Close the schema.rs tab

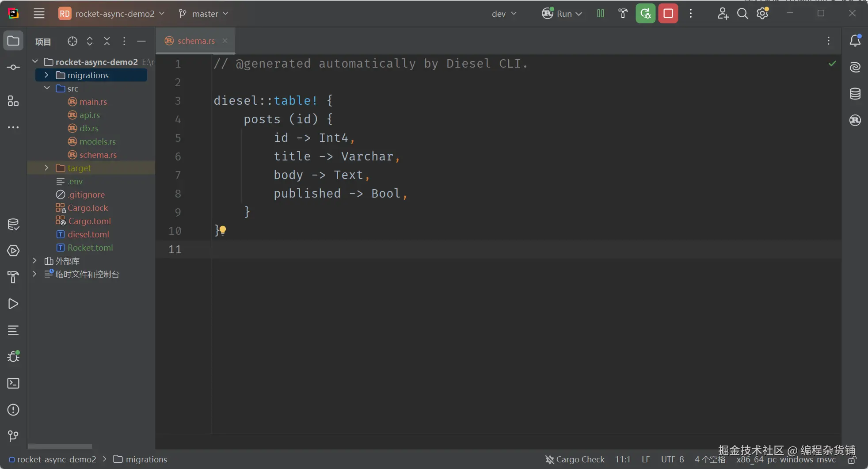pyautogui.click(x=225, y=41)
